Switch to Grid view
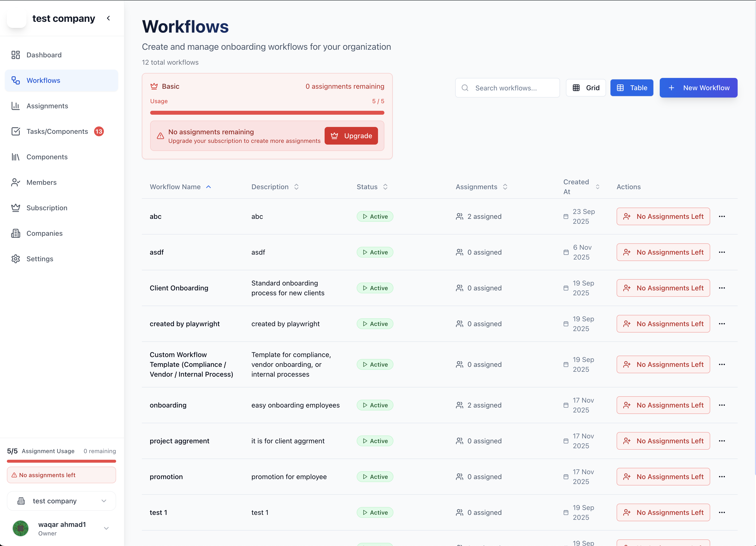756x546 pixels. pos(586,87)
